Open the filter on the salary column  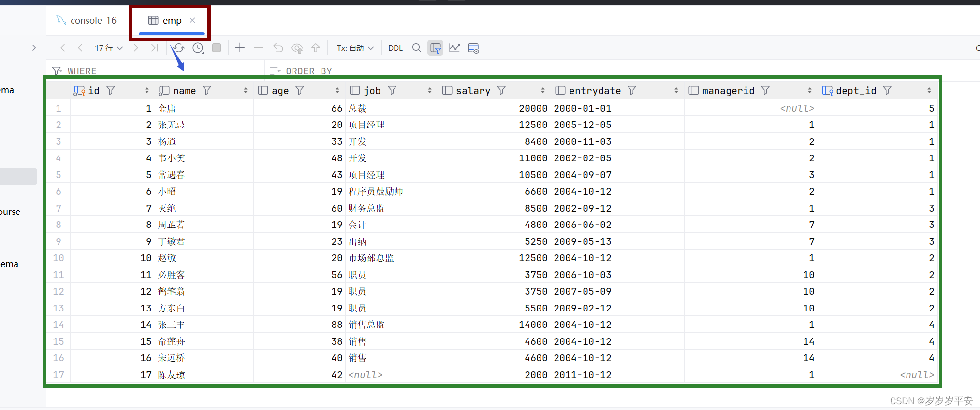[501, 90]
